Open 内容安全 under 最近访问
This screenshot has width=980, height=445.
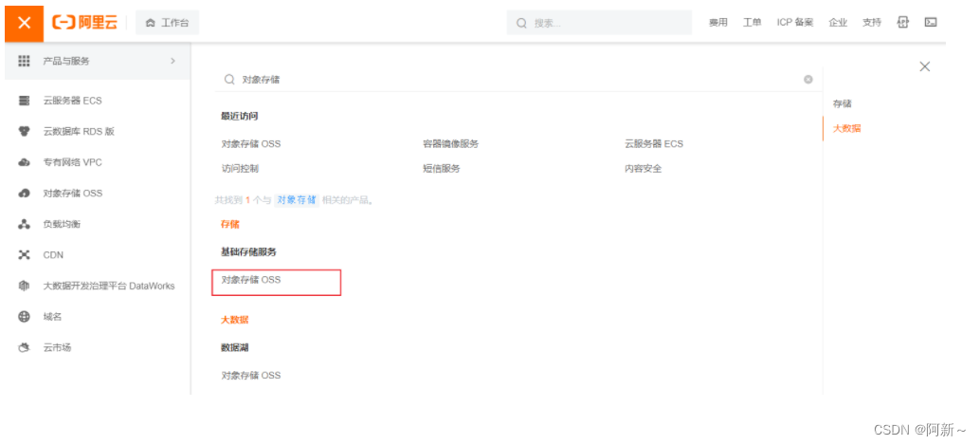click(x=644, y=168)
